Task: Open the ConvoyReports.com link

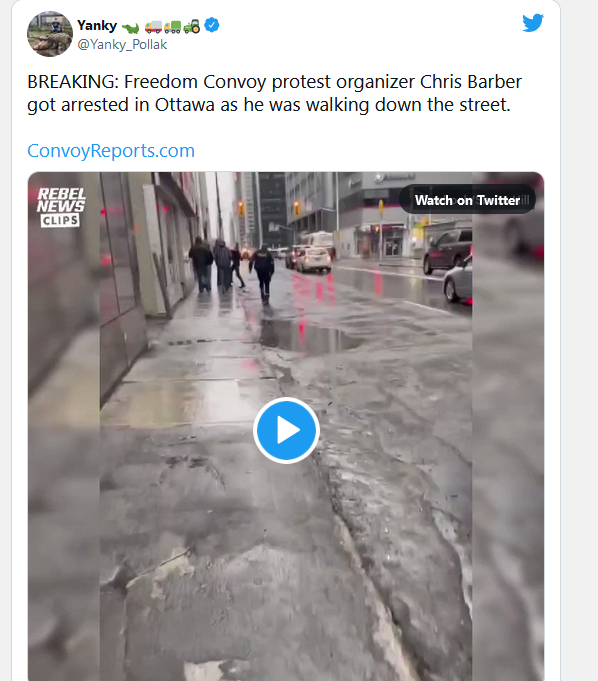Action: (x=111, y=151)
